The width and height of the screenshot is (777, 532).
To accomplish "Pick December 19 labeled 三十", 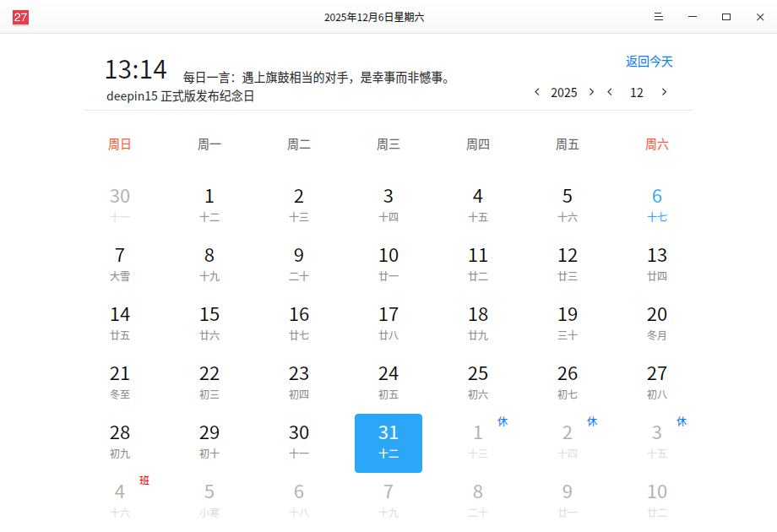I will click(568, 323).
